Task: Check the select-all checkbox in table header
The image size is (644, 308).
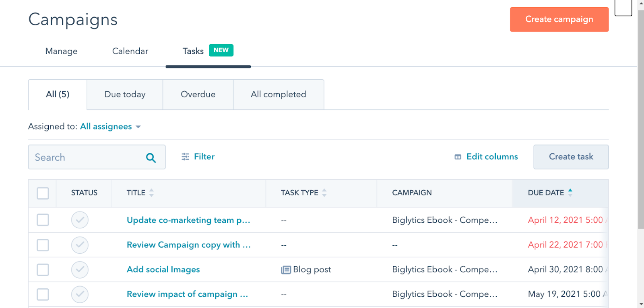Action: pyautogui.click(x=43, y=193)
